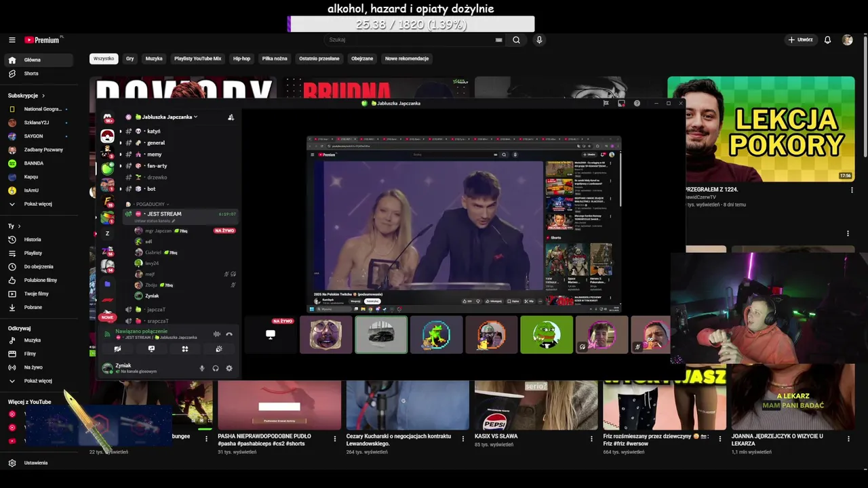The height and width of the screenshot is (488, 868).
Task: Click the NOWE new badge button
Action: click(x=107, y=317)
